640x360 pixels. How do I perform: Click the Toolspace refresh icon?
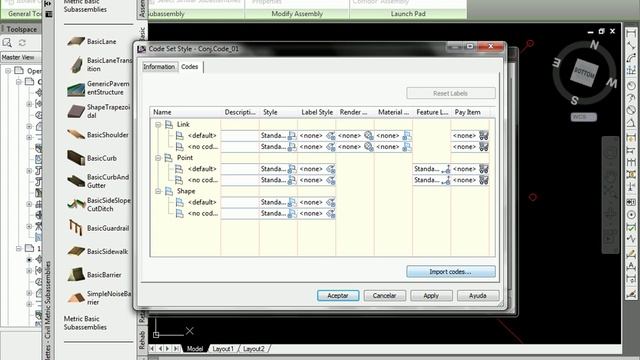coord(22,42)
